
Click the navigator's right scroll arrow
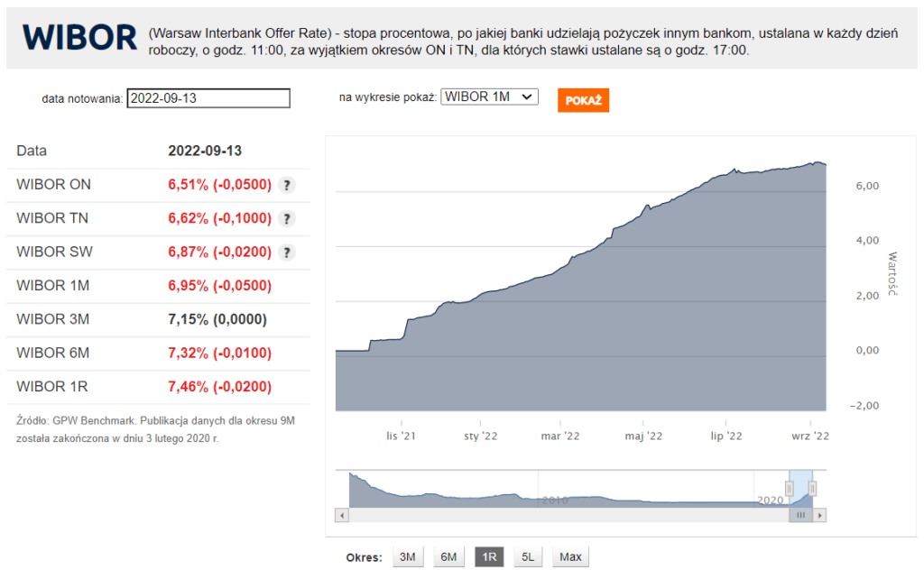pos(819,515)
